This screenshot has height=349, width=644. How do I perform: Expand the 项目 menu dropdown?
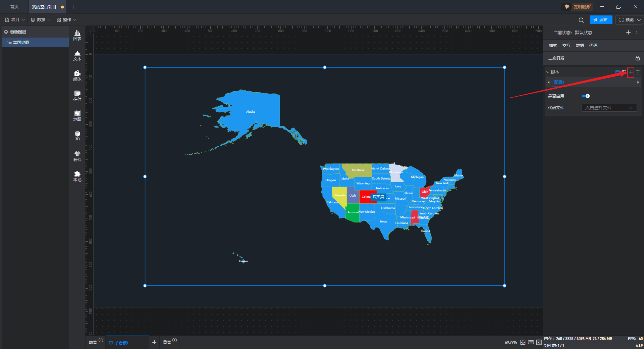(x=15, y=20)
